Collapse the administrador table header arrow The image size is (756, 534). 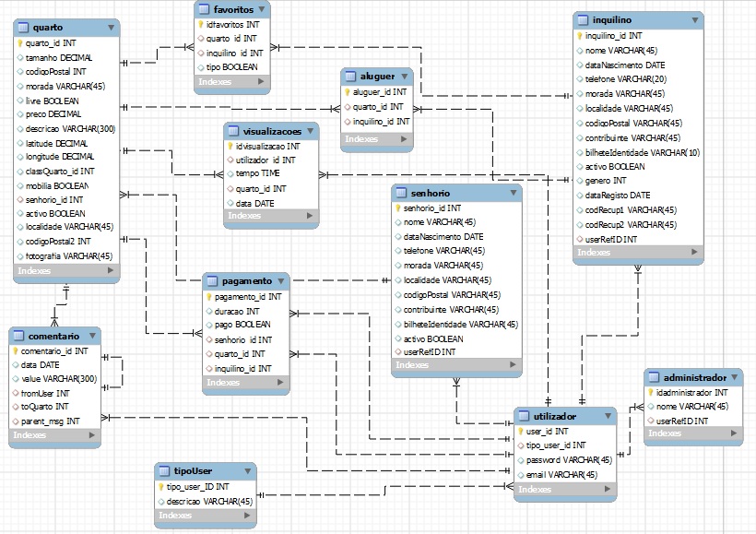[735, 377]
